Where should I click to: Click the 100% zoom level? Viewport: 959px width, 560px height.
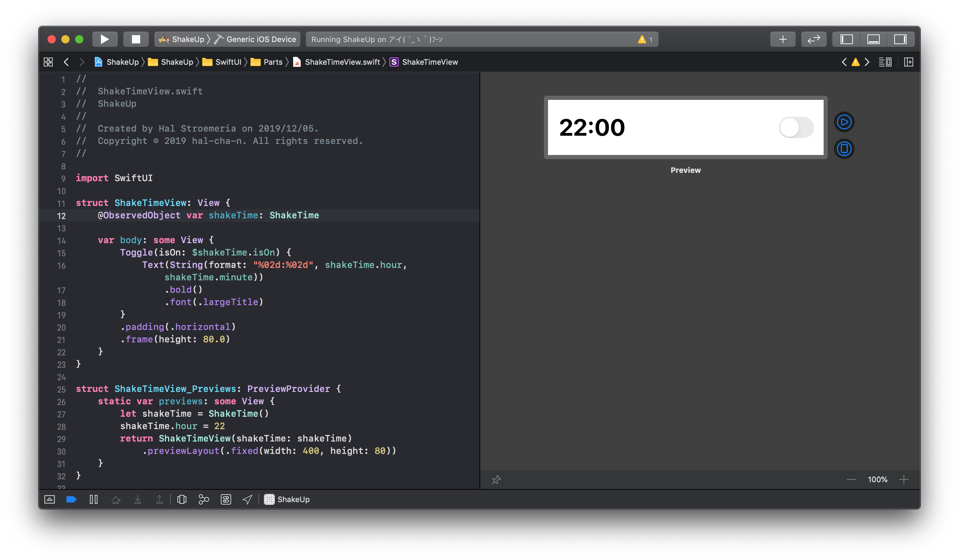pos(877,479)
